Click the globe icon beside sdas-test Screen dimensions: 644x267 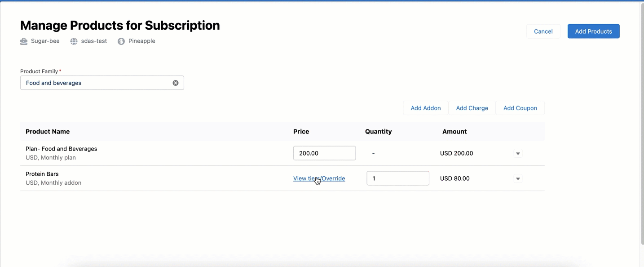coord(74,41)
